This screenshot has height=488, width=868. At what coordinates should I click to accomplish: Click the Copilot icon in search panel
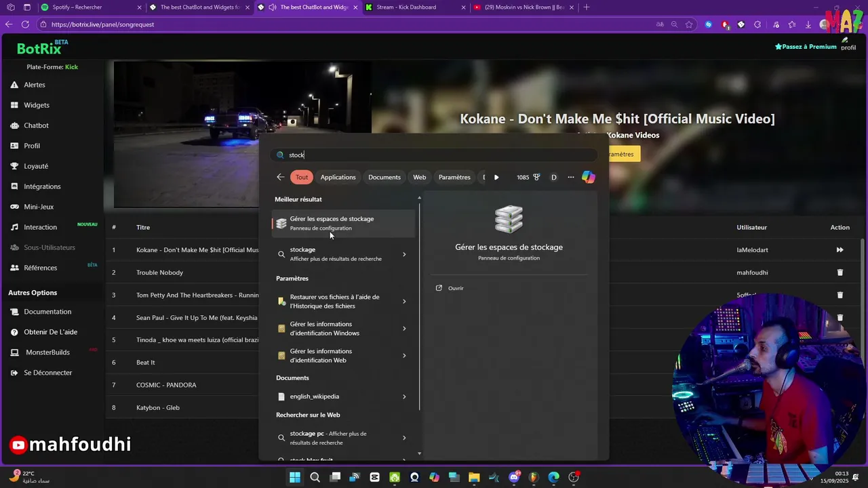[588, 177]
